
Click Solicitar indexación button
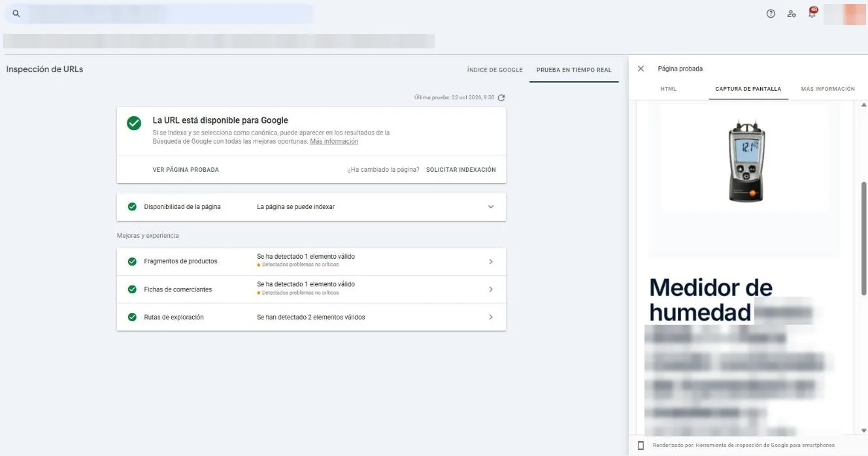click(461, 170)
